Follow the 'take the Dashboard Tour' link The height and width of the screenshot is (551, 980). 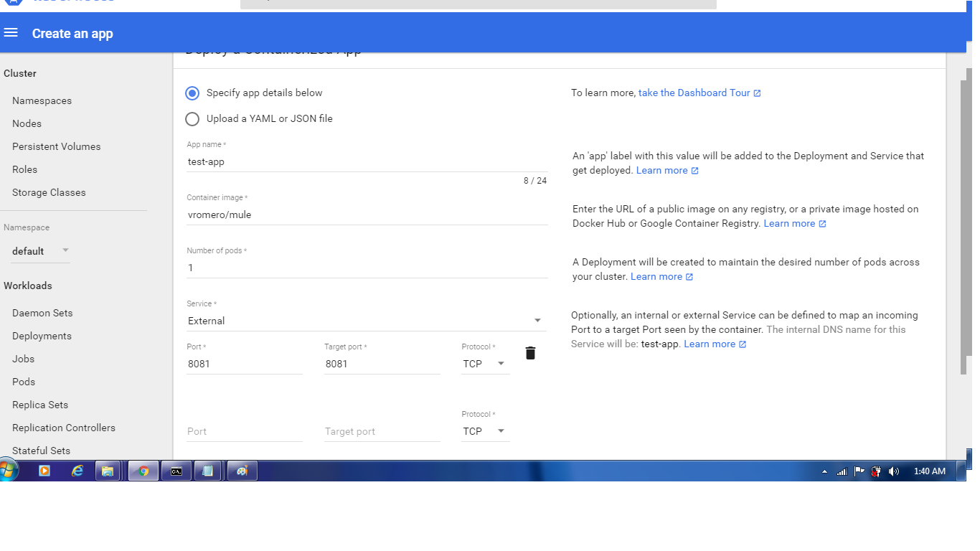[x=694, y=93]
